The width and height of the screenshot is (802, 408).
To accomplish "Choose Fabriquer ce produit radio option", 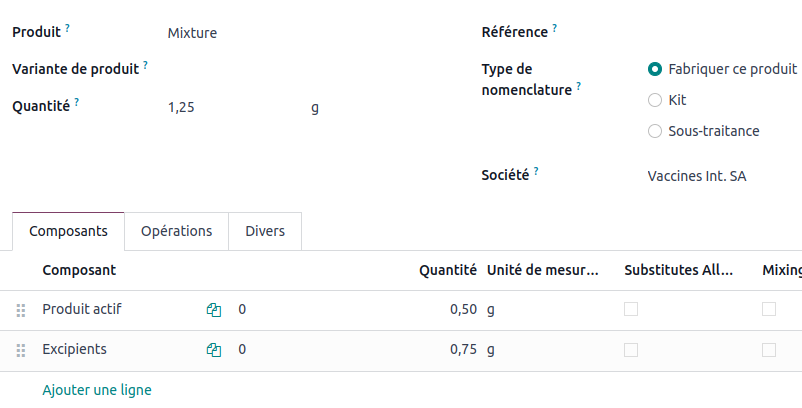I will tap(655, 69).
